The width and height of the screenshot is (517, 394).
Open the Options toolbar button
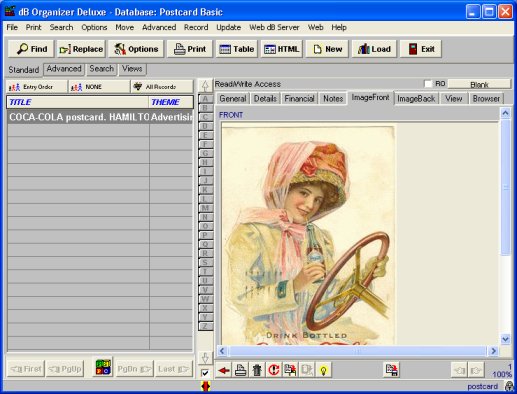(x=136, y=49)
